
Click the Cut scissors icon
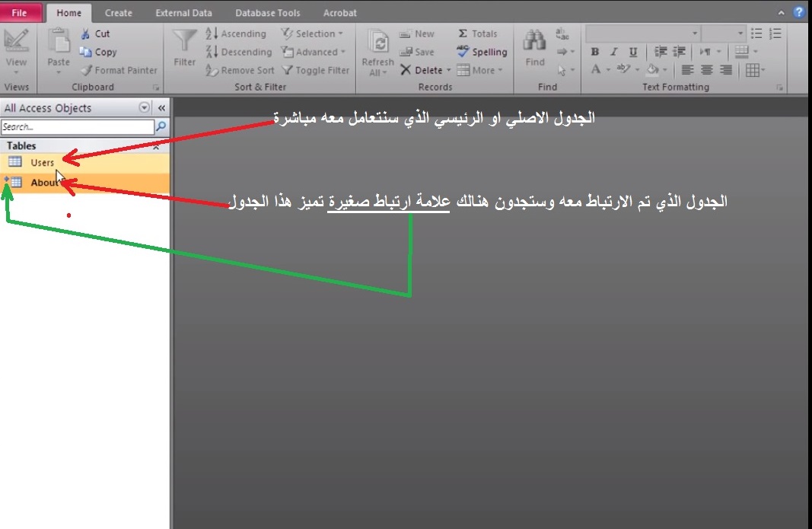(x=85, y=33)
